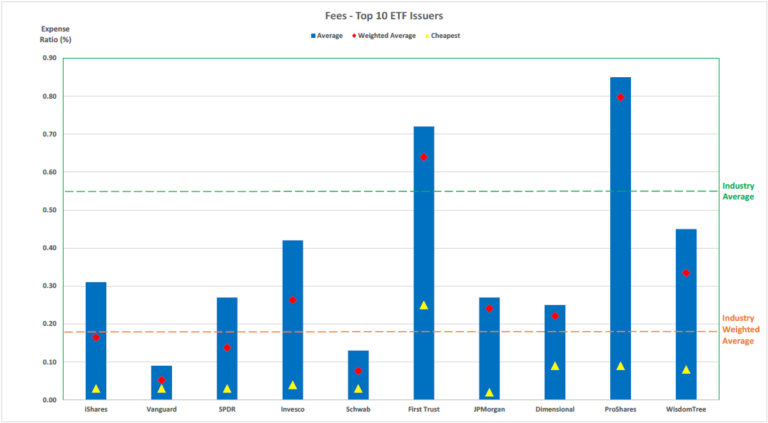This screenshot has width=768, height=423.
Task: Click the First Trust yellow cheapest triangle
Action: (424, 305)
